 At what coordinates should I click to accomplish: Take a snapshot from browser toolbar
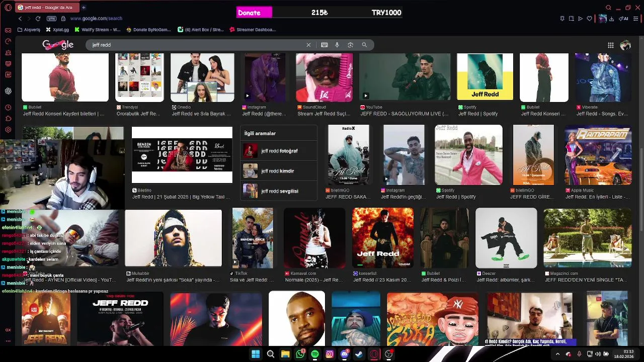pos(571,19)
